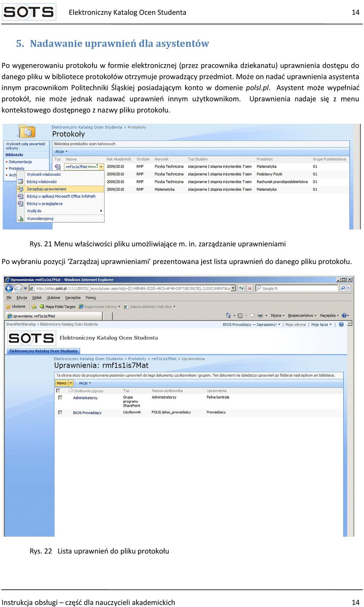Click the Podstawy Fizyki cell
Image resolution: width=364 pixels, height=607 pixels.
pyautogui.click(x=269, y=174)
